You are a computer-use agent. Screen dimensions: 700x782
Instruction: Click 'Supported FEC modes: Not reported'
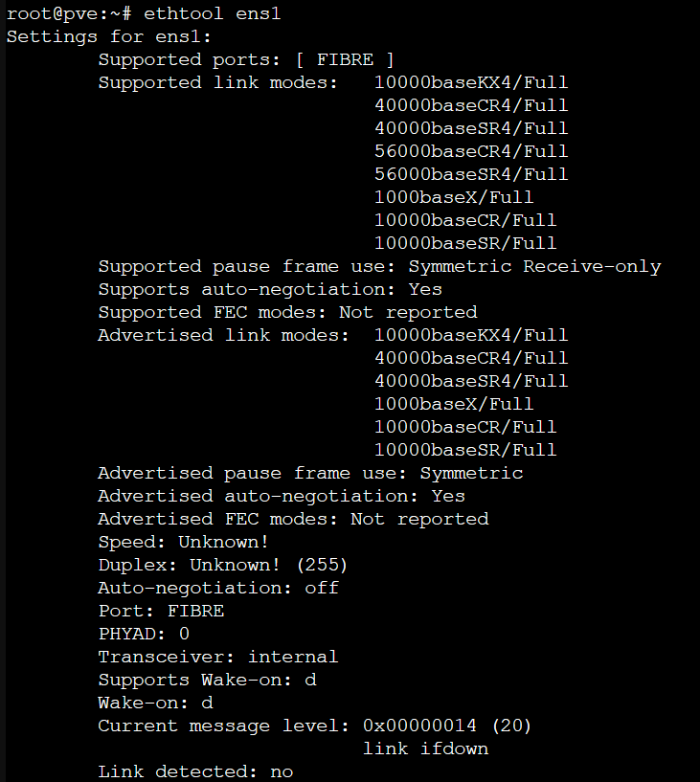288,313
